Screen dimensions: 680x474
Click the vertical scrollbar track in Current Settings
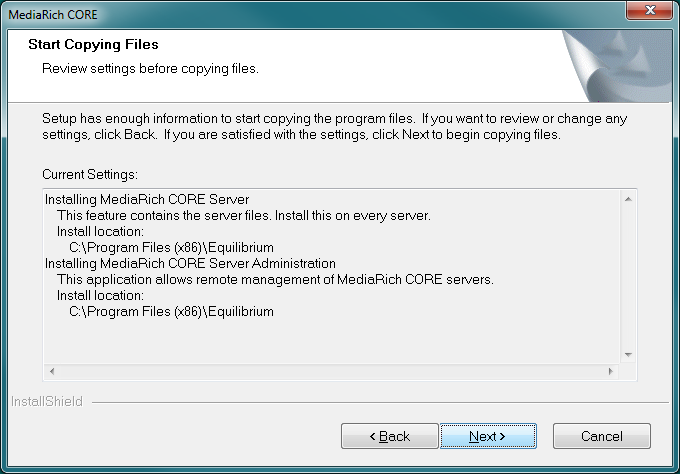[x=628, y=277]
